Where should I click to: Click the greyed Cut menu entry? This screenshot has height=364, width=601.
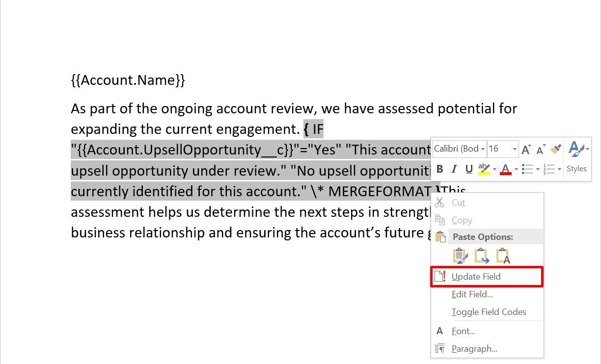(x=487, y=203)
